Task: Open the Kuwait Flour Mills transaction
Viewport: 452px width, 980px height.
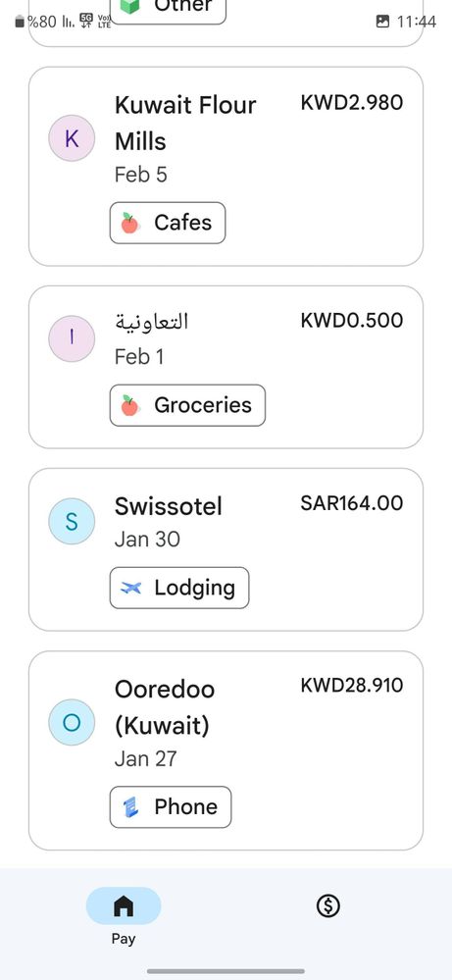Action: [x=226, y=166]
